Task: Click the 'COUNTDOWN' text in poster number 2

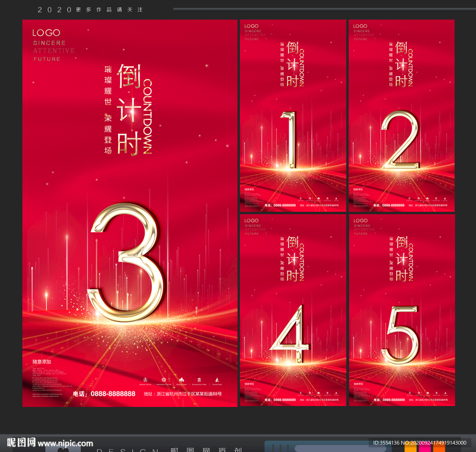Action: tap(410, 68)
